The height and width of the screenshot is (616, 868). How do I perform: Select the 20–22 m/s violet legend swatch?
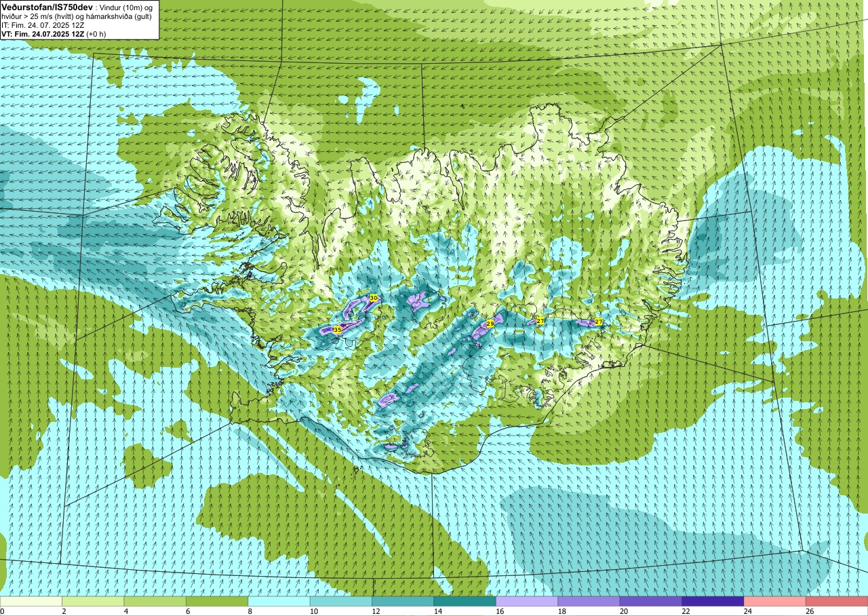pos(651,602)
